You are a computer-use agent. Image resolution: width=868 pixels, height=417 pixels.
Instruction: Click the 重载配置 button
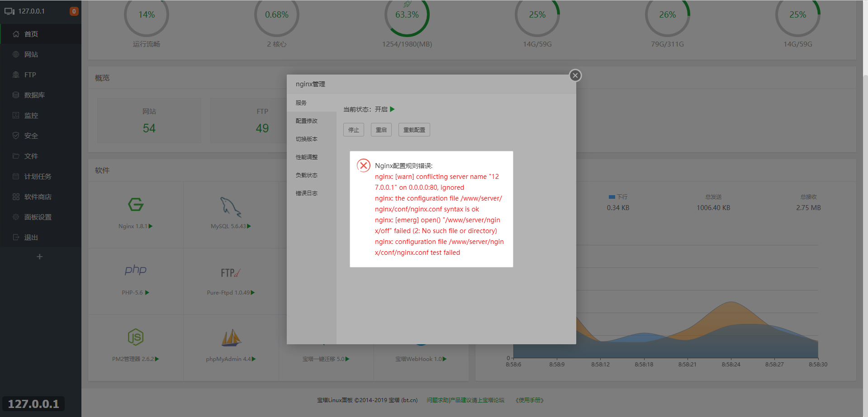click(x=413, y=130)
